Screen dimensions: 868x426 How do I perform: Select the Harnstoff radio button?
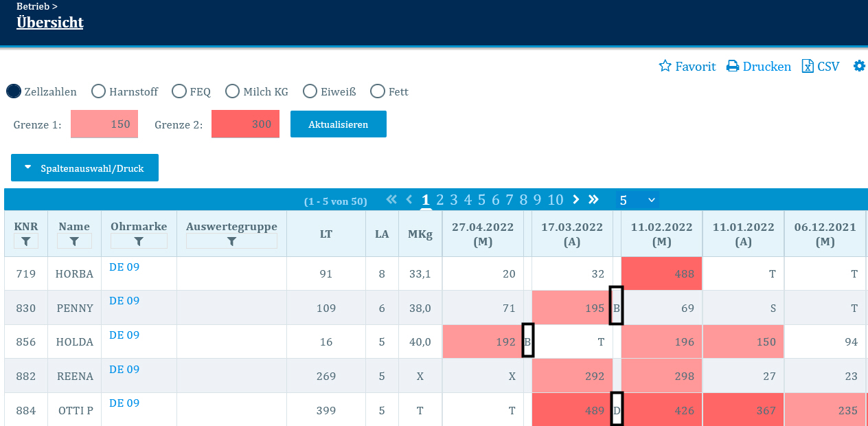coord(99,91)
